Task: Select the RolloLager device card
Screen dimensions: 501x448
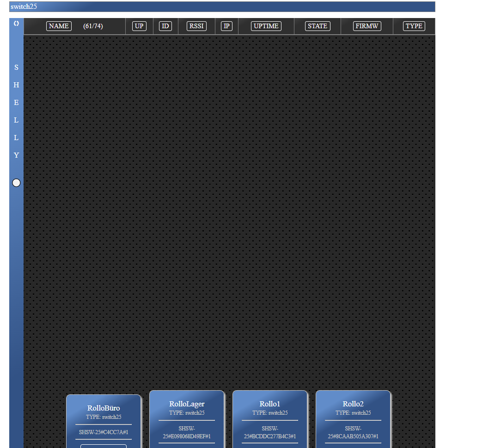Action: tap(187, 404)
